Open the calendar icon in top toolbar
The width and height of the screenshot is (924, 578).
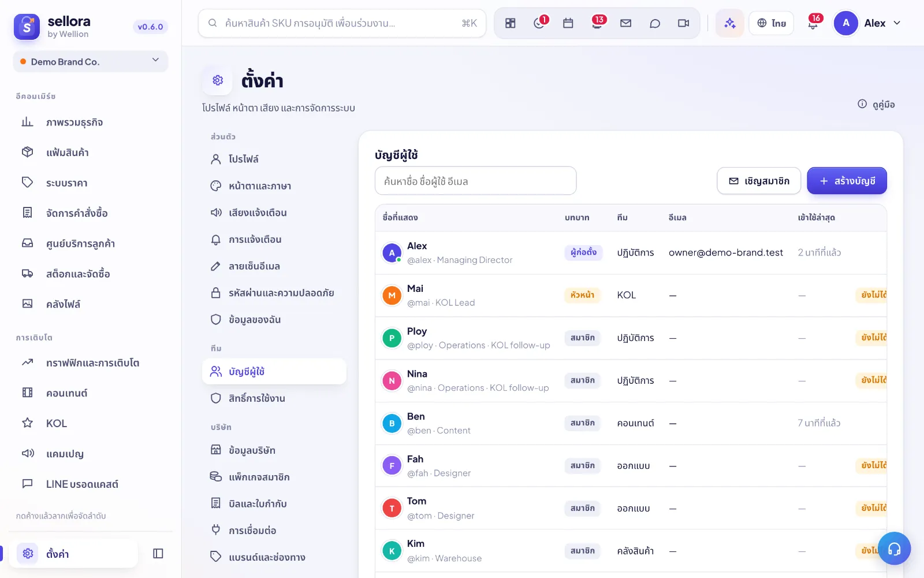pyautogui.click(x=568, y=23)
